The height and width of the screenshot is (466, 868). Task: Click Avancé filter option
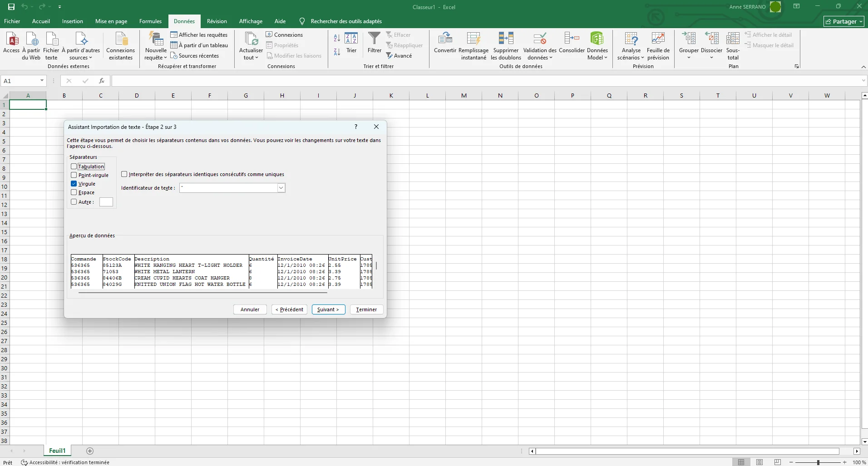(x=399, y=56)
